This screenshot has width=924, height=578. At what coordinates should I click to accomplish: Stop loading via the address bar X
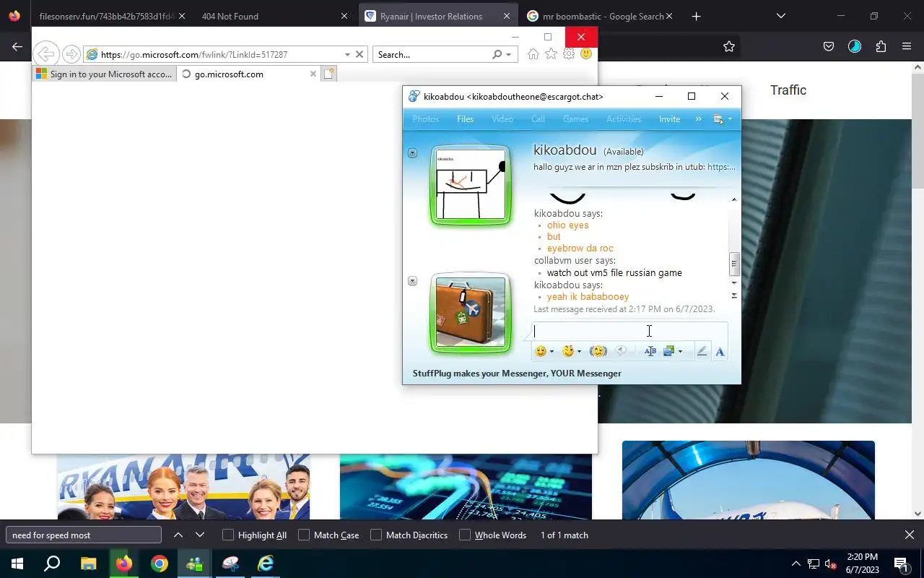point(359,54)
